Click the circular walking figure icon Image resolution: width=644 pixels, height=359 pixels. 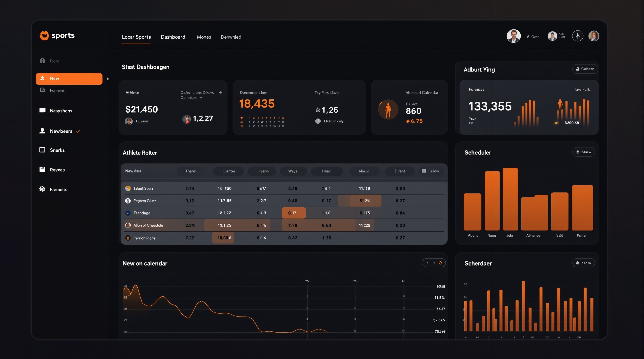coord(578,36)
